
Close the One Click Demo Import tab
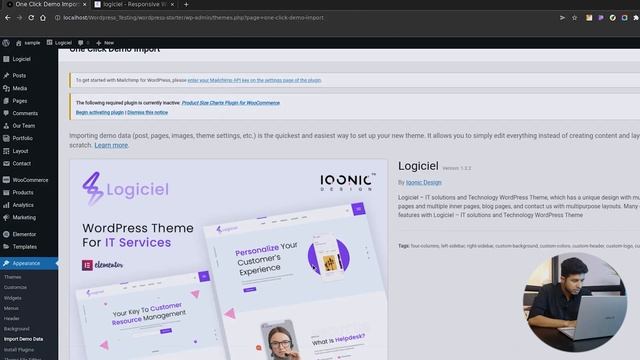pyautogui.click(x=84, y=4)
